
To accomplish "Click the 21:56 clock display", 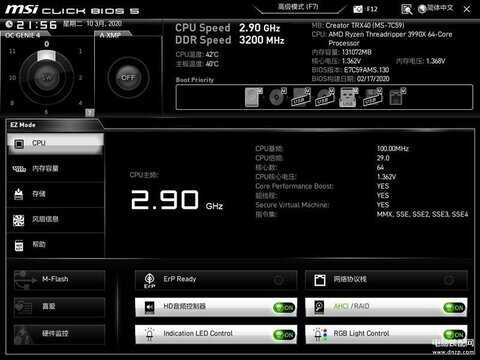I will [x=37, y=25].
